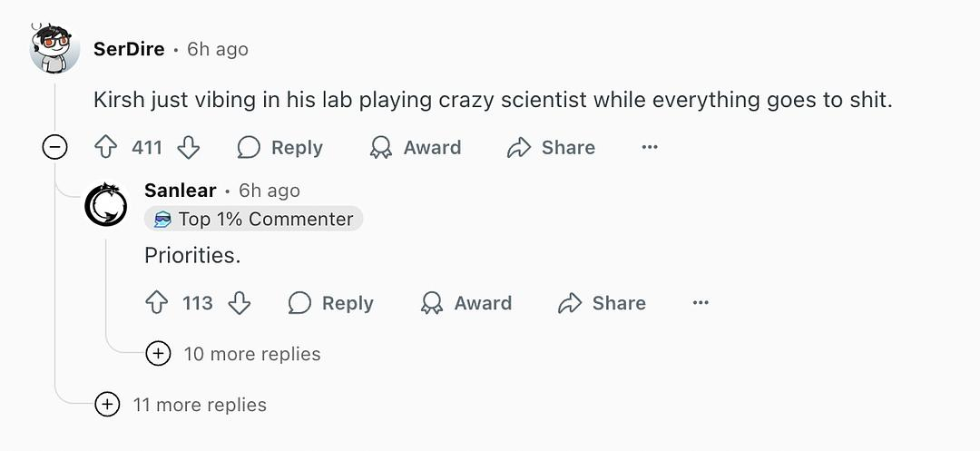980x451 pixels.
Task: Open Sanlear's user profile link
Action: [x=180, y=191]
